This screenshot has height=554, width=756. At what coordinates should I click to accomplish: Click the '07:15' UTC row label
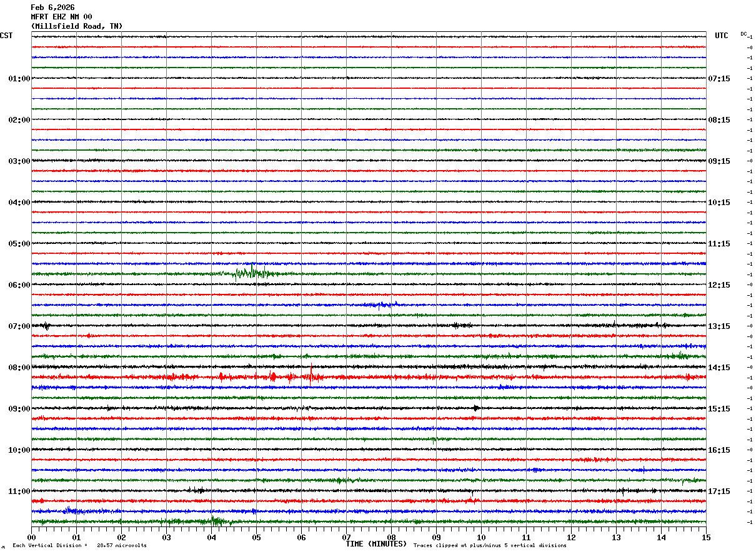pos(719,79)
